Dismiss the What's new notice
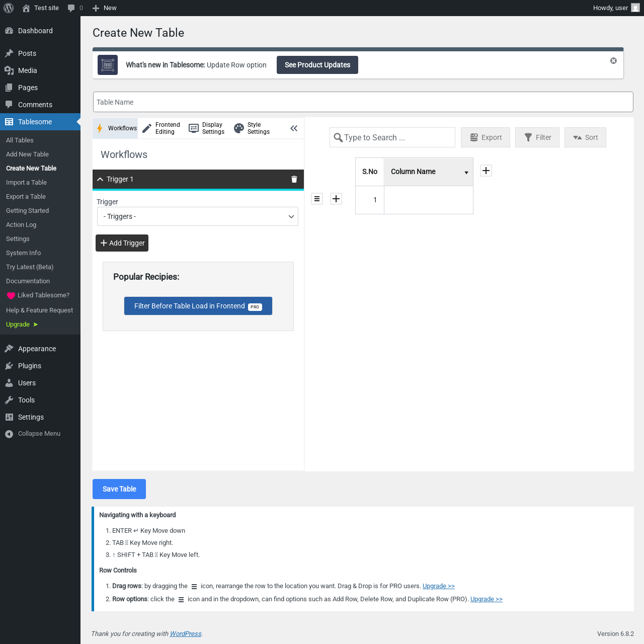 (x=613, y=60)
